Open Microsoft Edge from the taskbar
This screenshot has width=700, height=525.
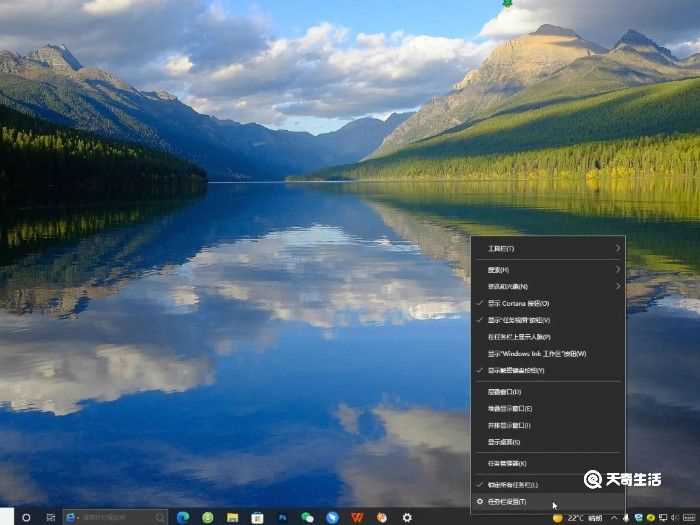[183, 517]
